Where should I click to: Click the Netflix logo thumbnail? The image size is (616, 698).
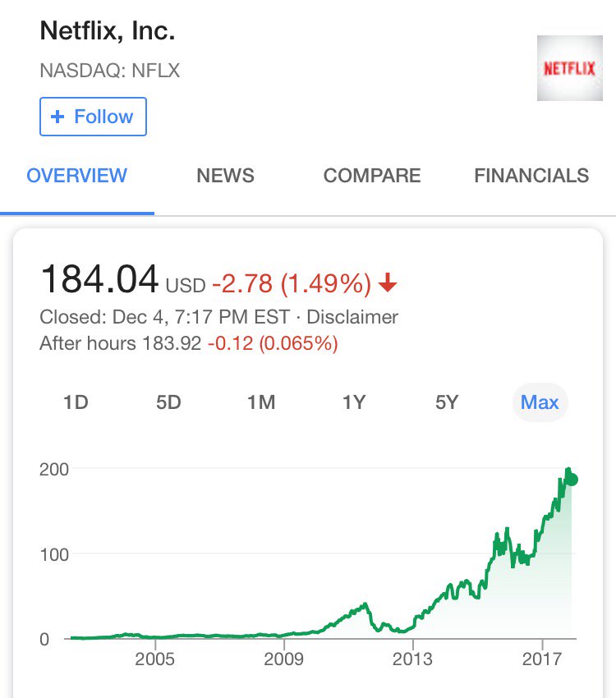(x=570, y=68)
